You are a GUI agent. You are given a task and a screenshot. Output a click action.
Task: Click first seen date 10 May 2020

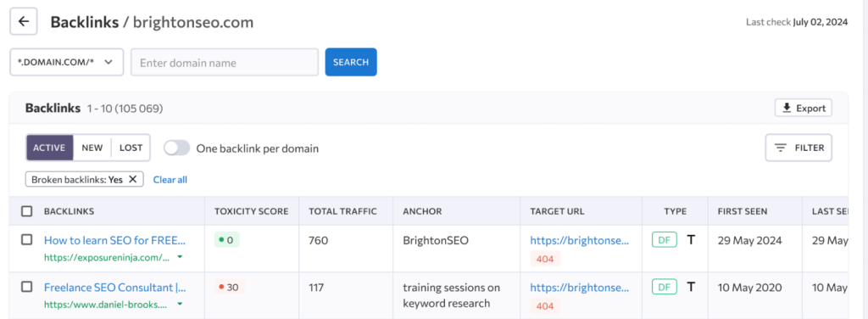point(749,288)
